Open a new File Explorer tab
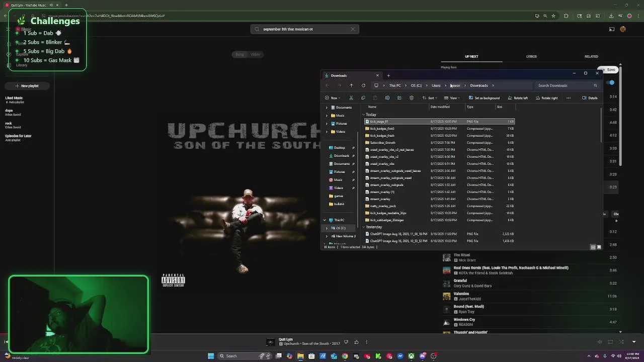 point(388,75)
